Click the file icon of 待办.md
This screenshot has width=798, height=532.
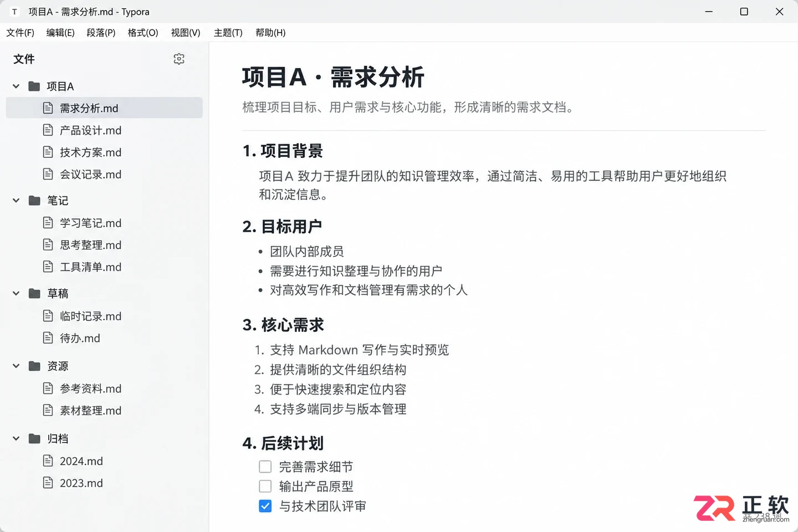pyautogui.click(x=48, y=337)
